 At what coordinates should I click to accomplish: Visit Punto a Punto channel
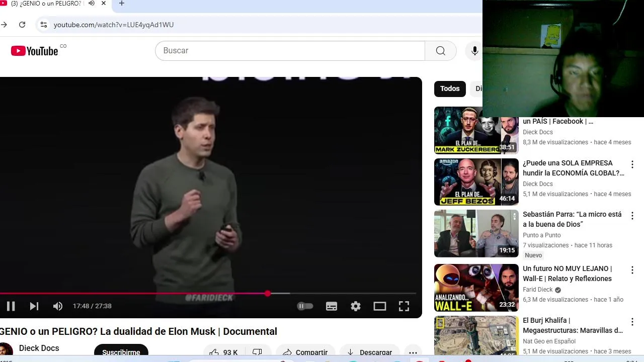pos(541,235)
